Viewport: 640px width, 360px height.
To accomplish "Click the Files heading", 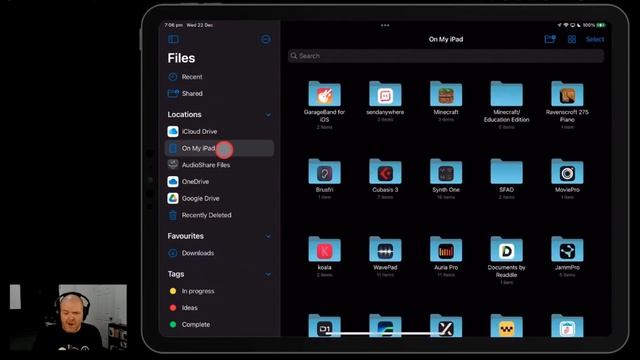I will (181, 58).
